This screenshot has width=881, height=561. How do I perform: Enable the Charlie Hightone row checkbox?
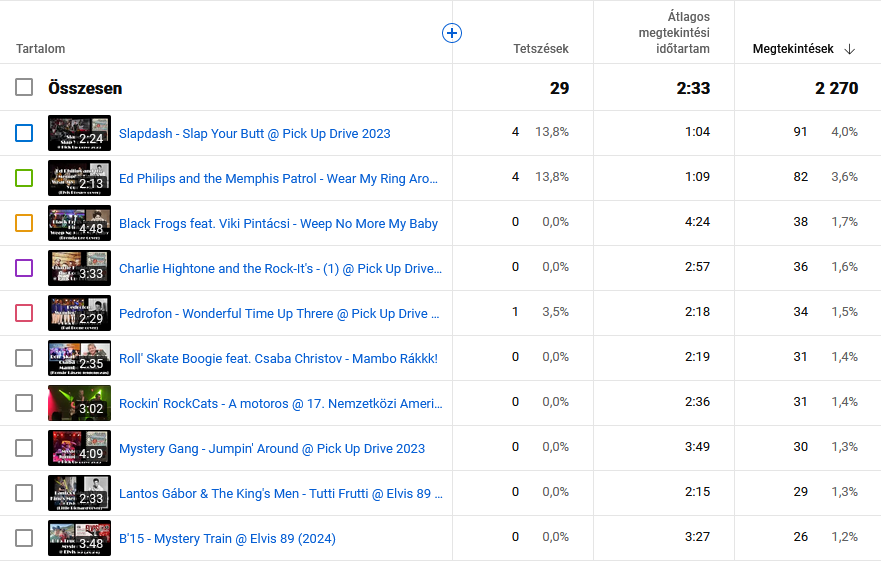pos(24,268)
